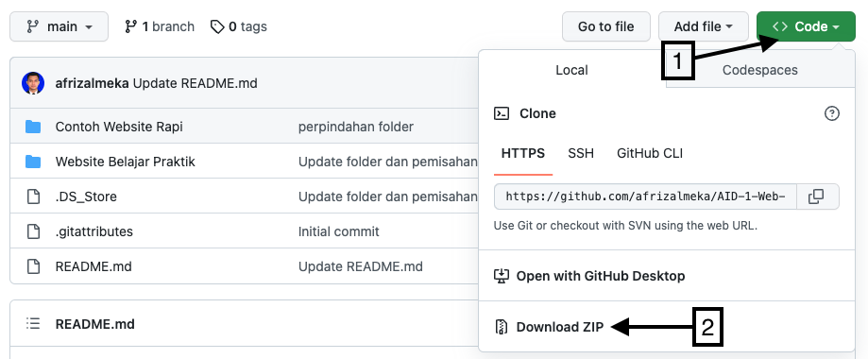Open the .DS_Store row commit message
This screenshot has height=359, width=868.
(x=387, y=197)
